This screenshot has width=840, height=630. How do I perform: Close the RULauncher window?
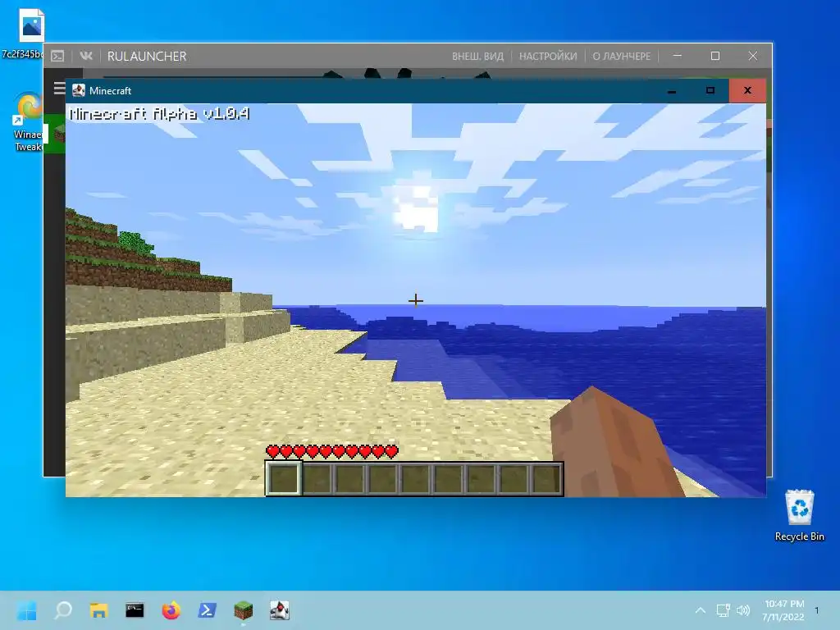753,56
